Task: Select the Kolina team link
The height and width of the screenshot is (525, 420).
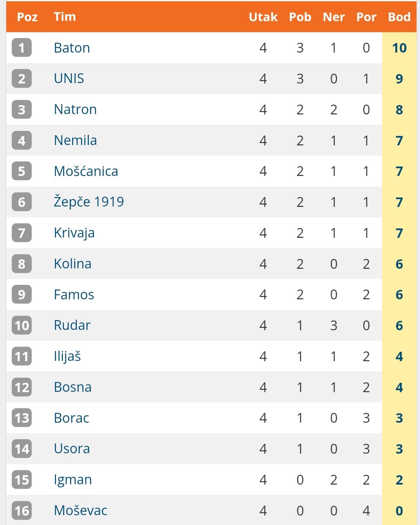Action: pyautogui.click(x=72, y=264)
